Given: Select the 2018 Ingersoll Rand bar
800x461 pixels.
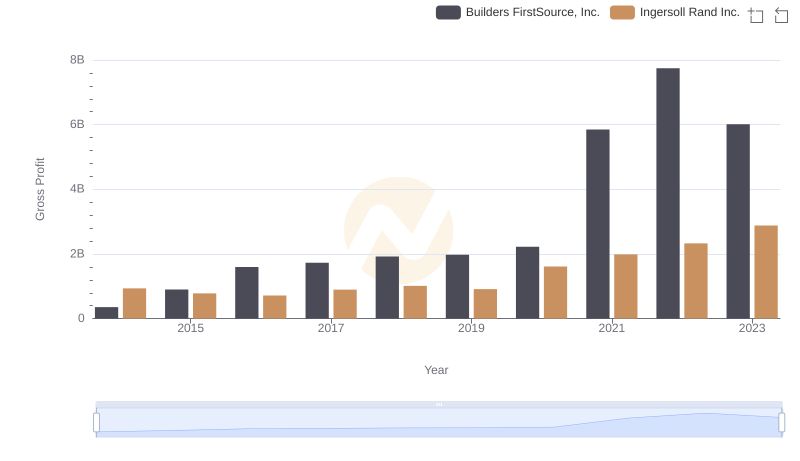Looking at the screenshot, I should click(415, 302).
